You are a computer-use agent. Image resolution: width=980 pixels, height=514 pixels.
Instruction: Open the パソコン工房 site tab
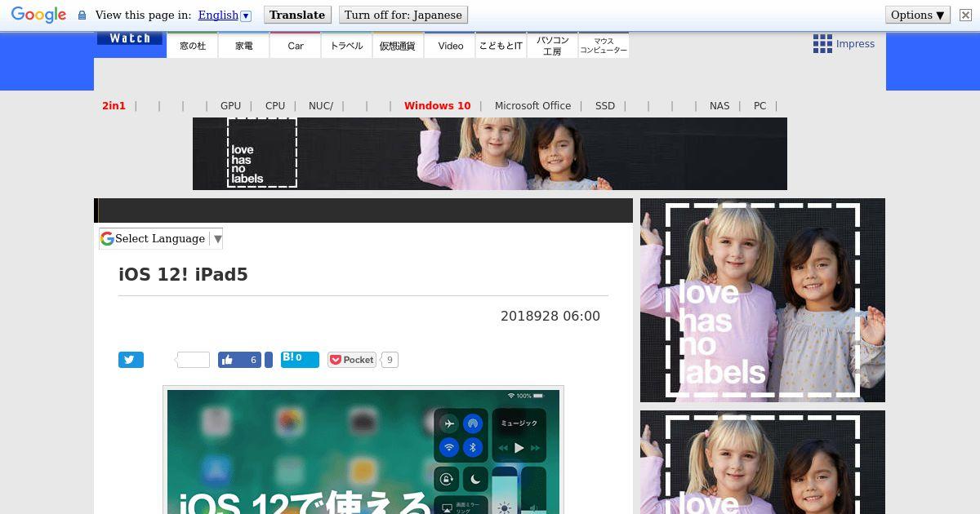(x=552, y=46)
